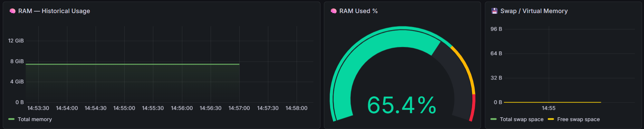Image resolution: width=644 pixels, height=129 pixels.
Task: Open the Swap / Virtual Memory panel title
Action: coord(534,11)
